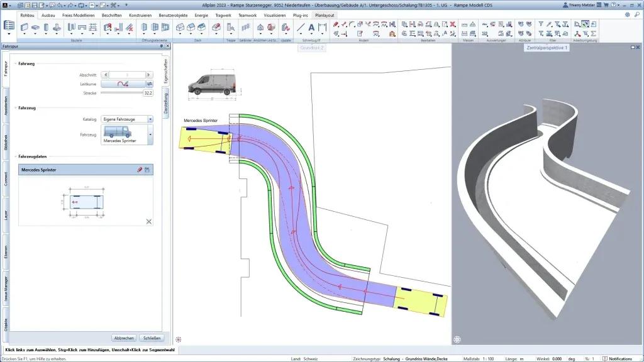Click the red X delete icon in Bearbeiten
644x362 pixels.
[x=452, y=24]
